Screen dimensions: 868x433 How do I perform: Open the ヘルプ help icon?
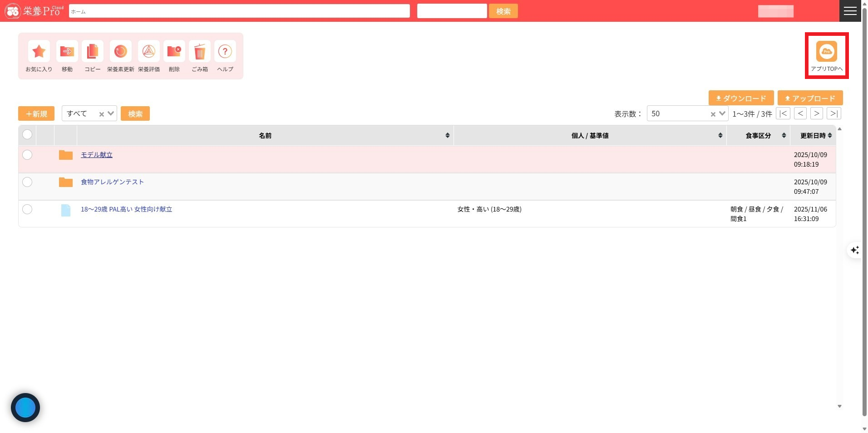225,52
